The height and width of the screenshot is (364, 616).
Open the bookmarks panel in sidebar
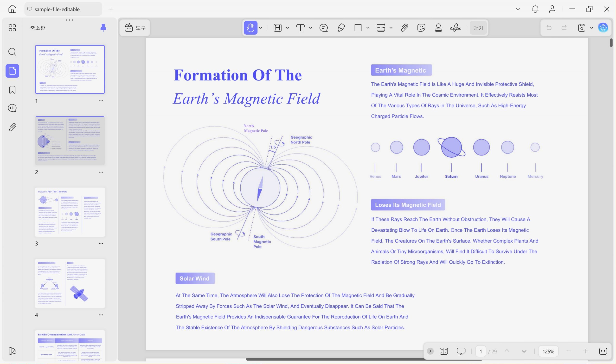coord(12,90)
